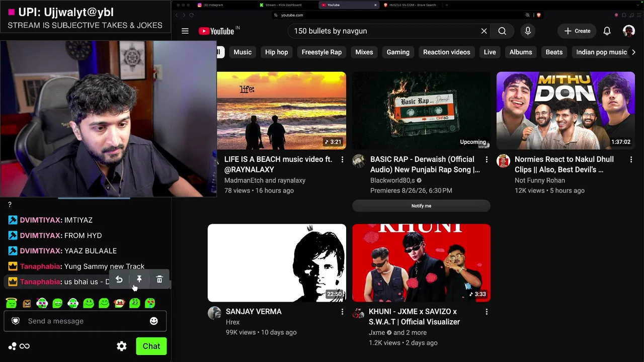Open the MadmanEtch and raynalaxy channel link
The image size is (644, 362).
coord(265,180)
